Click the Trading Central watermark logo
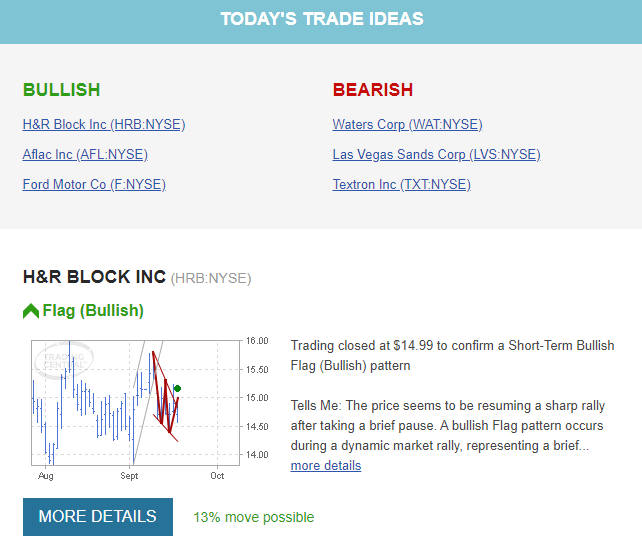 click(64, 360)
